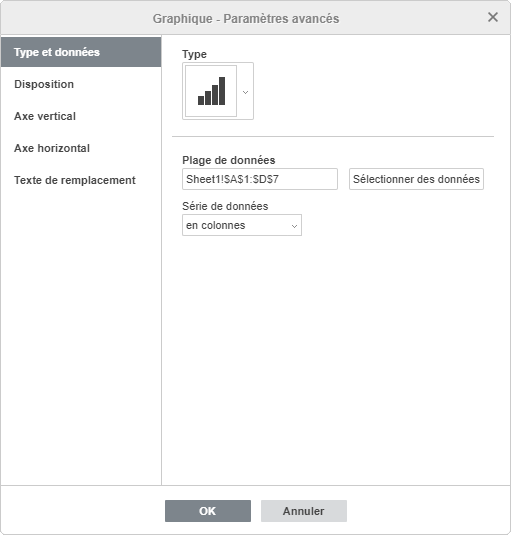Click the Plage de données label
The width and height of the screenshot is (511, 535).
click(x=229, y=160)
